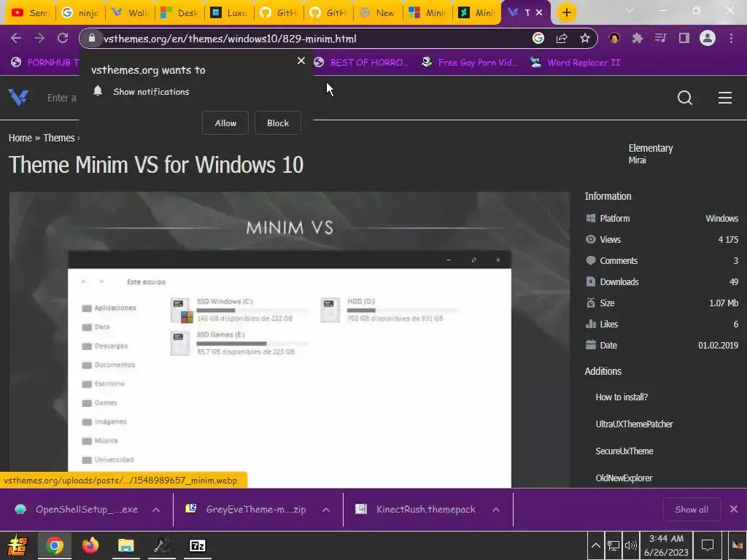This screenshot has width=747, height=560.
Task: Open the site search magnifier
Action: pyautogui.click(x=684, y=98)
